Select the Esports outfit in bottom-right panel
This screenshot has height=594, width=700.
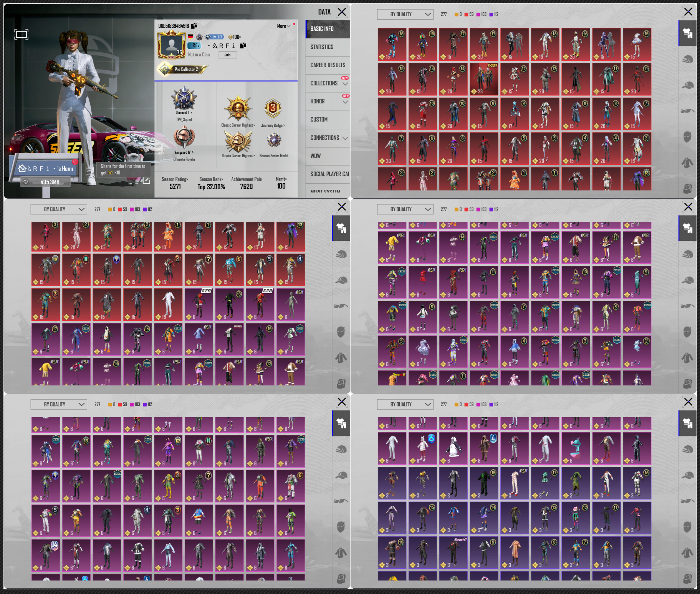453,553
